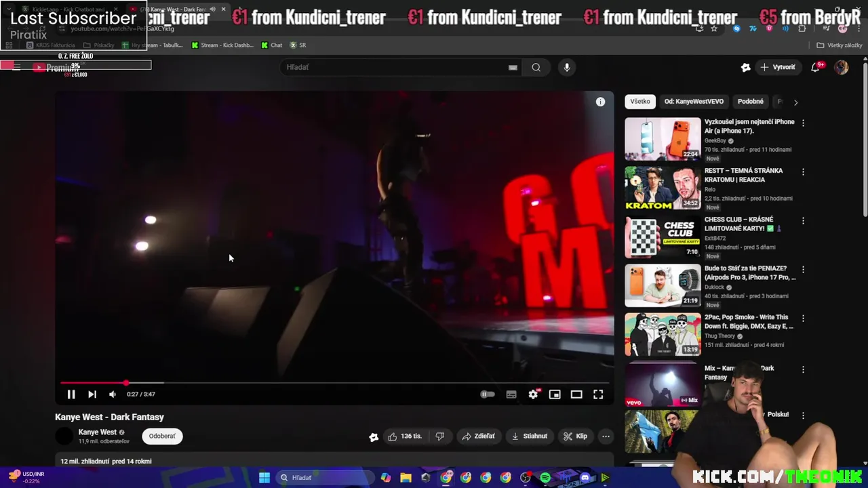Open YouTube notifications bell
Viewport: 868px width, 488px height.
pos(816,67)
